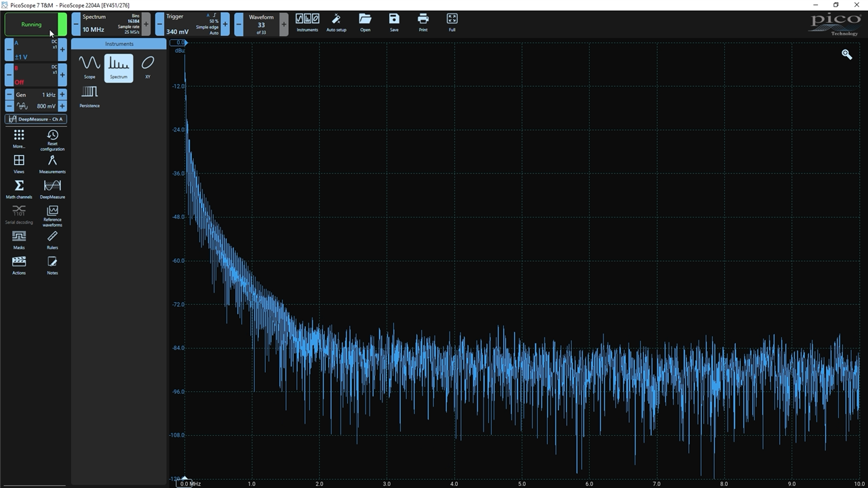
Task: Open Serial decoding
Action: [19, 215]
